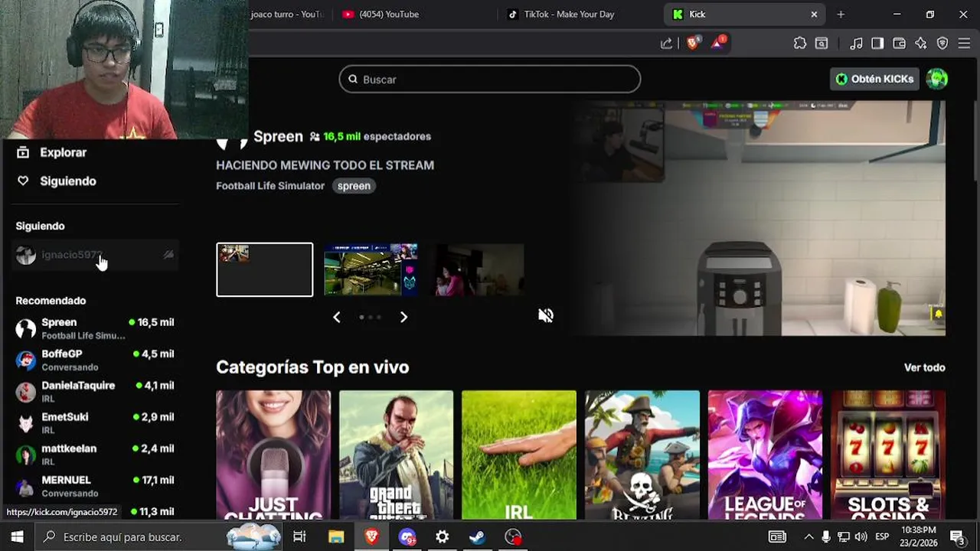The width and height of the screenshot is (980, 551).
Task: Switch to the joaco turro YouTube tab
Action: [x=289, y=14]
